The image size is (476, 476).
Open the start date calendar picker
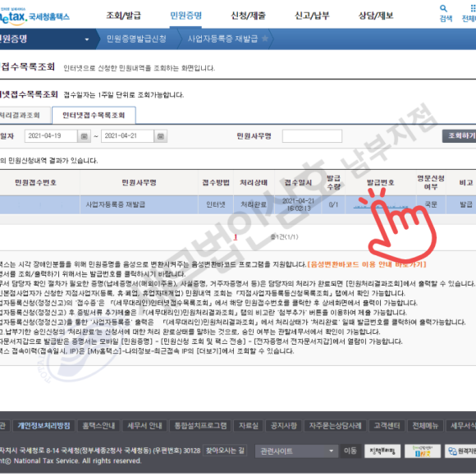(x=84, y=136)
